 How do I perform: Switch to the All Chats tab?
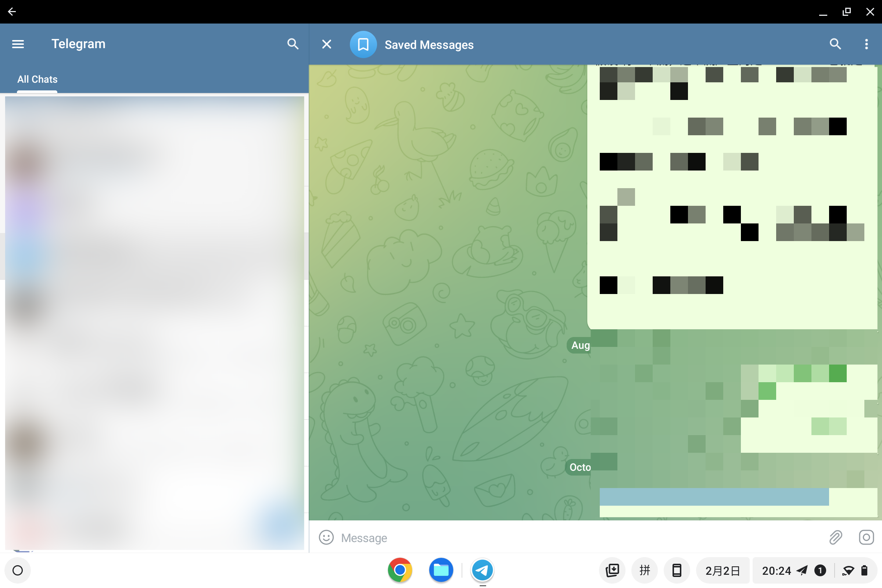tap(37, 79)
